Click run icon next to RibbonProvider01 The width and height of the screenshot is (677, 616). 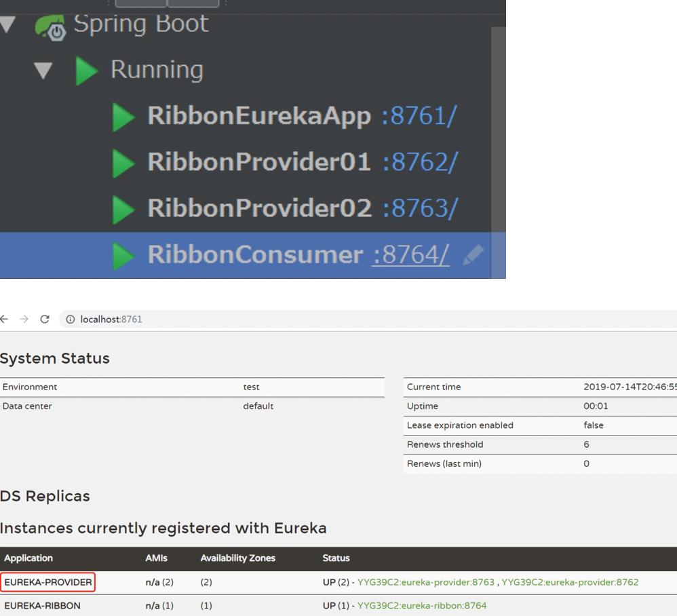coord(123,163)
